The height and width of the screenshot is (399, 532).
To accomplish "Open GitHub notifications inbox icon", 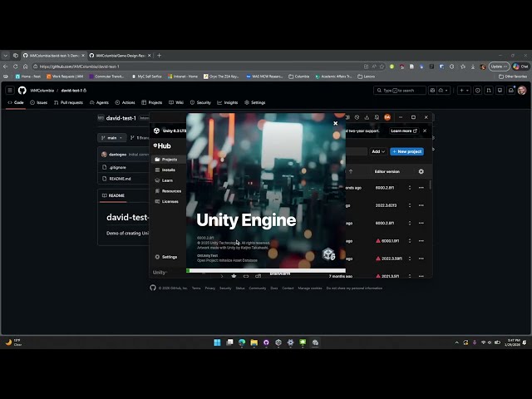I will pos(511,91).
